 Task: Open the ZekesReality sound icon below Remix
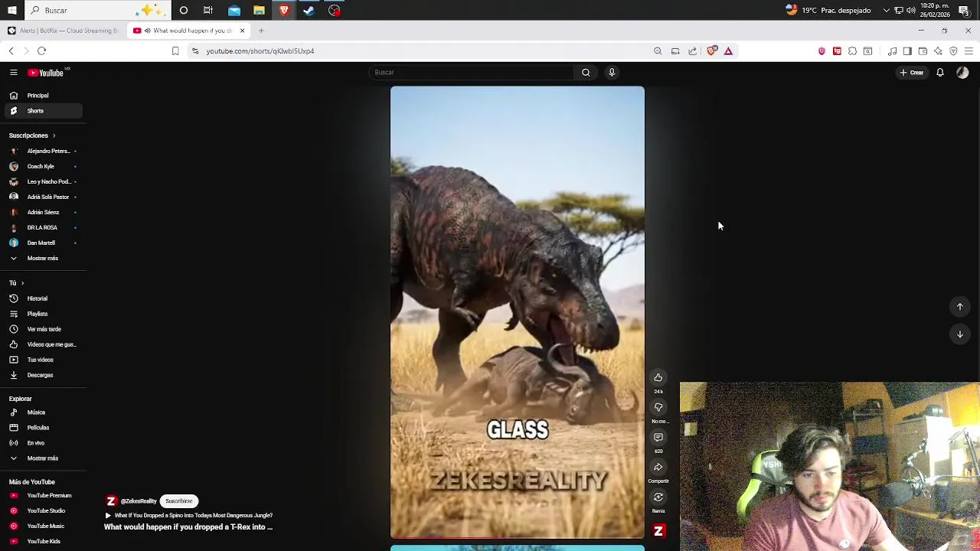(658, 530)
